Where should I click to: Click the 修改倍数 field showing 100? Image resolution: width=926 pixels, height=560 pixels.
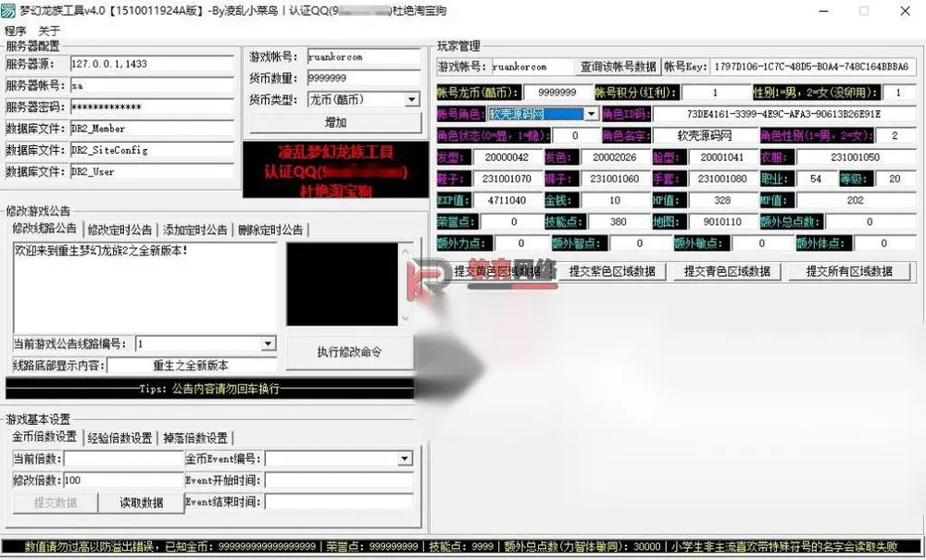pyautogui.click(x=123, y=480)
